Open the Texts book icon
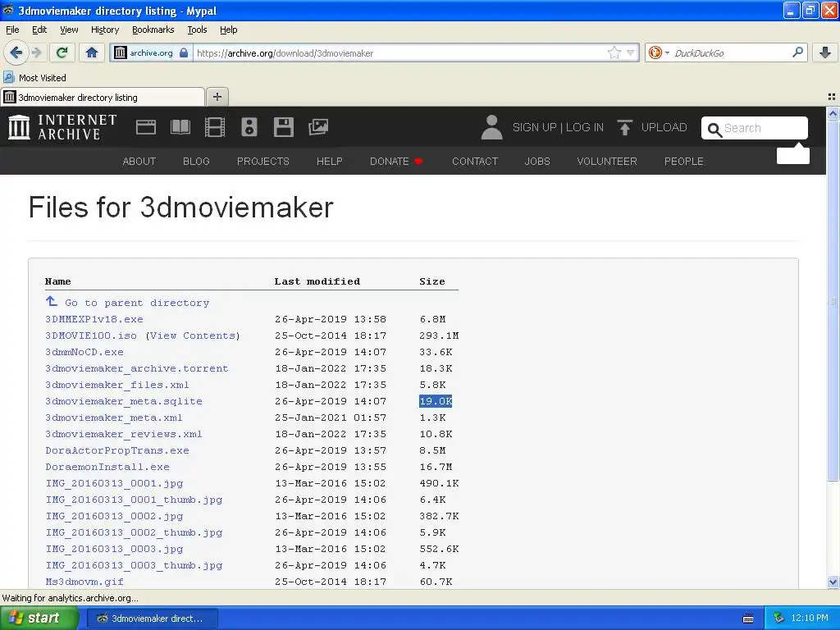This screenshot has width=840, height=630. (x=180, y=127)
